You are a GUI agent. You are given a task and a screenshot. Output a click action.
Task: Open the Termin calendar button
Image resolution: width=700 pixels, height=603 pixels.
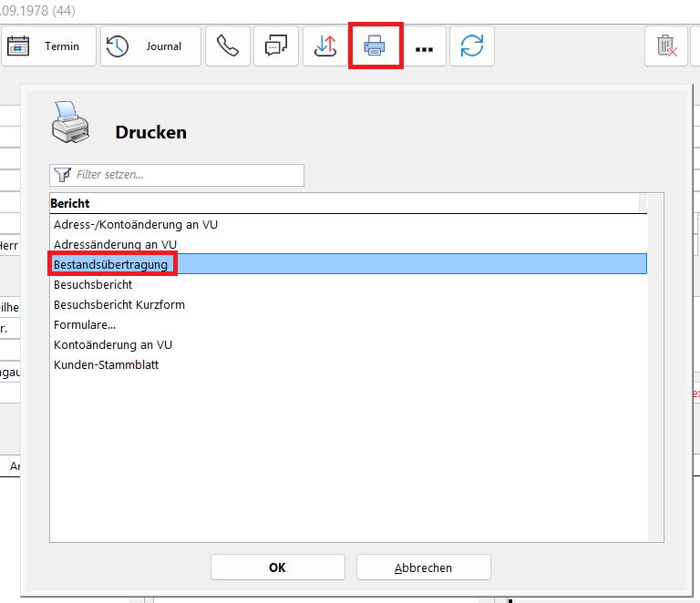[48, 46]
